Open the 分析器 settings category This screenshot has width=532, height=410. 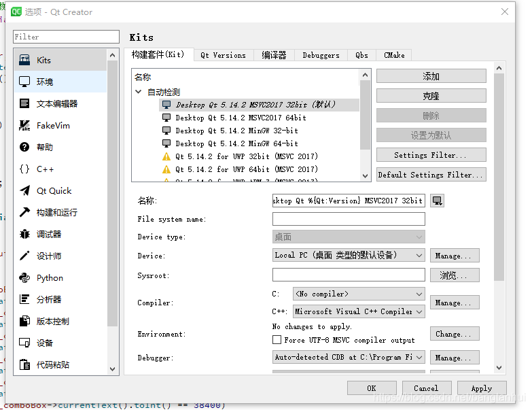coord(60,299)
